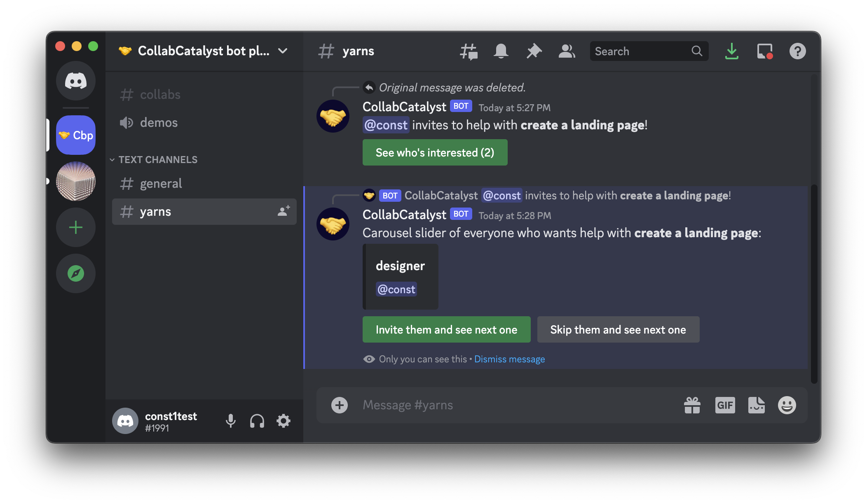Click the plus attachment button in message bar

(x=340, y=405)
